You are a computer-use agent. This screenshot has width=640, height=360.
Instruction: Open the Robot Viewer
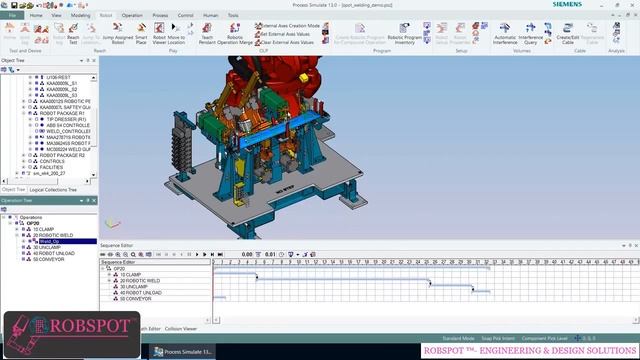coord(159,33)
